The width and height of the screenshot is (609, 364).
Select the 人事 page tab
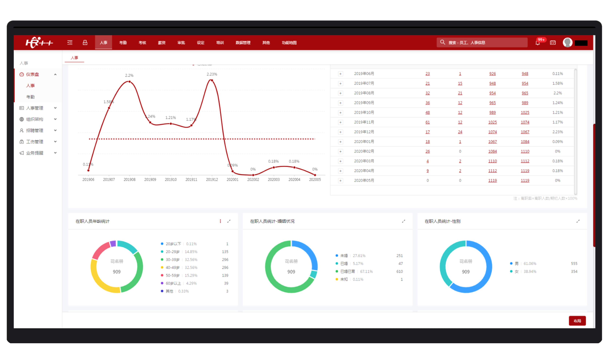click(74, 58)
